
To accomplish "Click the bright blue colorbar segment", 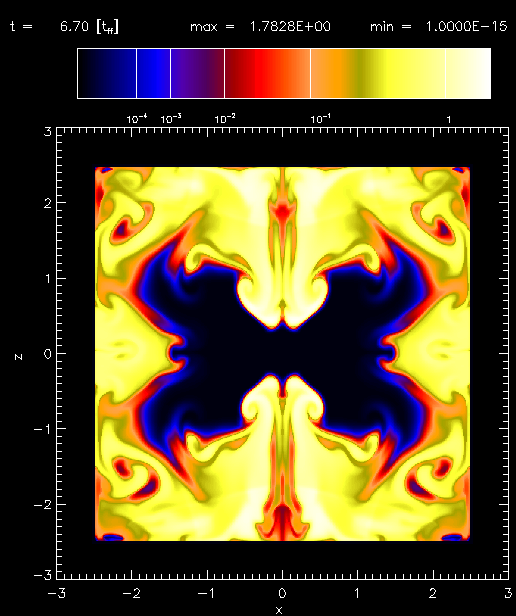I will [x=153, y=73].
